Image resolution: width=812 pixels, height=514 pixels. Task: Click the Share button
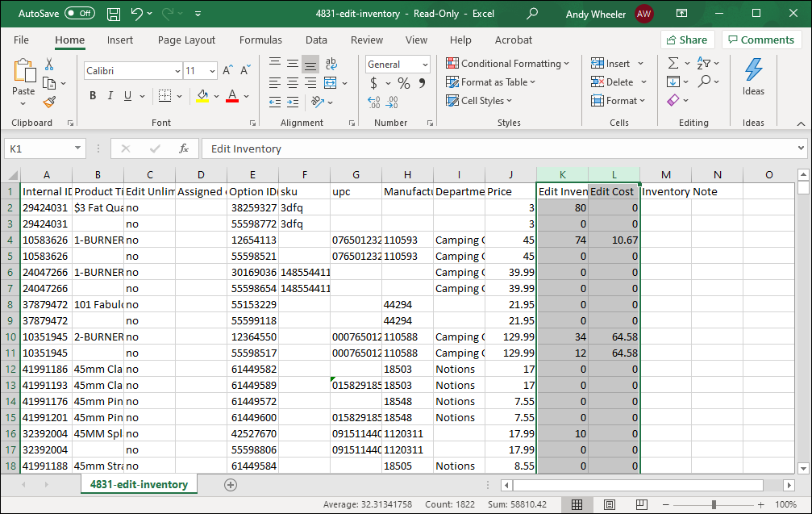click(x=687, y=40)
